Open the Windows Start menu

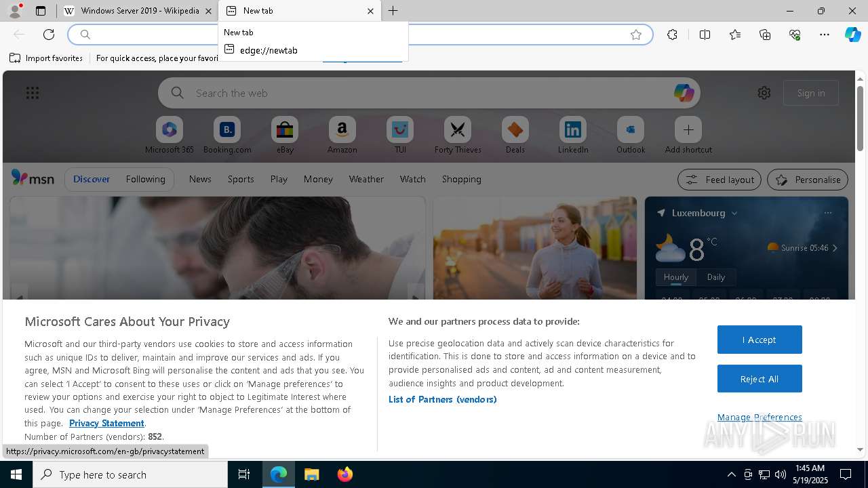(16, 474)
